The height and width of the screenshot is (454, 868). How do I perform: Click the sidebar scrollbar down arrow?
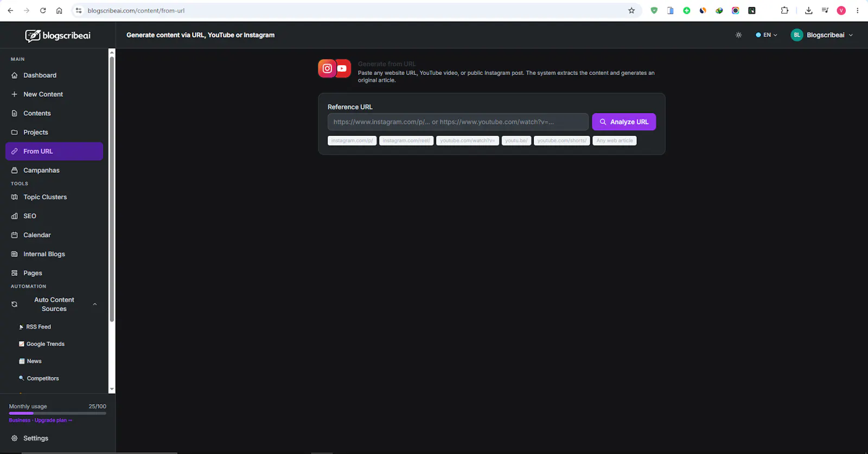(x=112, y=389)
